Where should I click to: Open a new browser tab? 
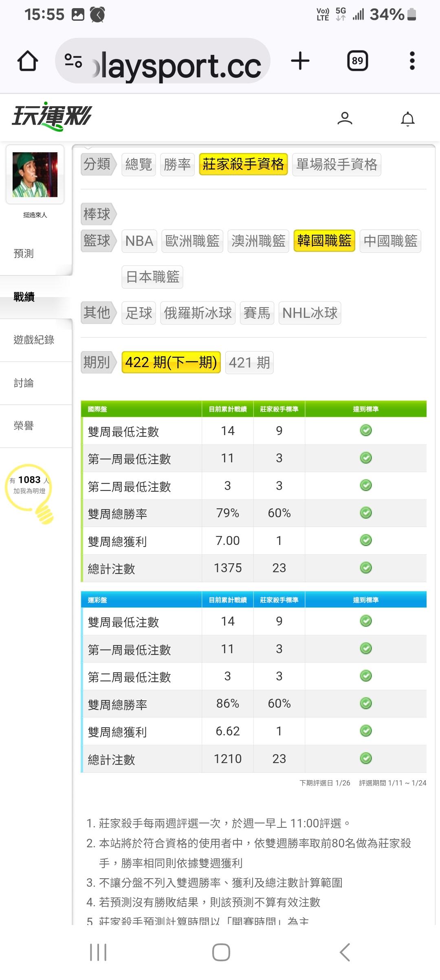(x=300, y=61)
